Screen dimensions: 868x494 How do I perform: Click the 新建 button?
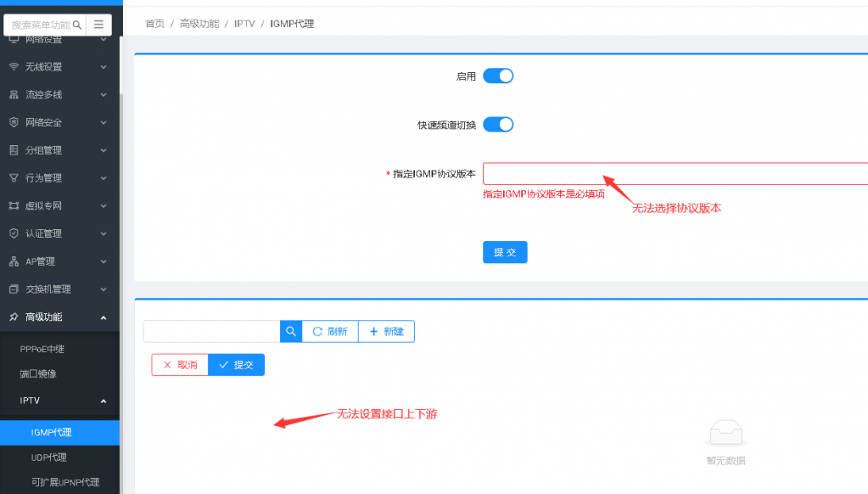[x=386, y=331]
